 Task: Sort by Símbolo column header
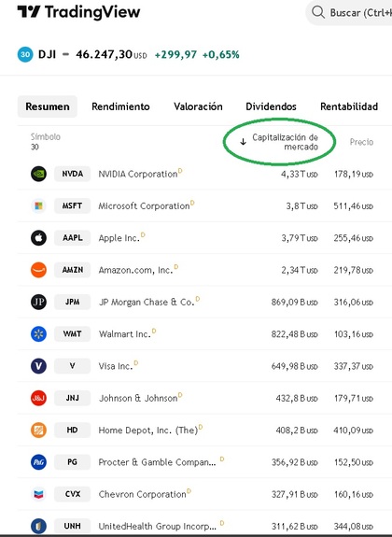(x=46, y=137)
